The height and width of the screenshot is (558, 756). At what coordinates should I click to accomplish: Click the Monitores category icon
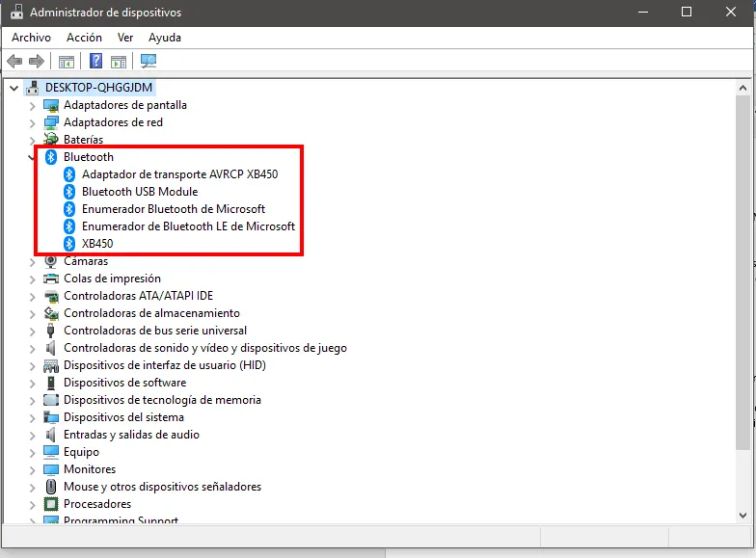(51, 469)
